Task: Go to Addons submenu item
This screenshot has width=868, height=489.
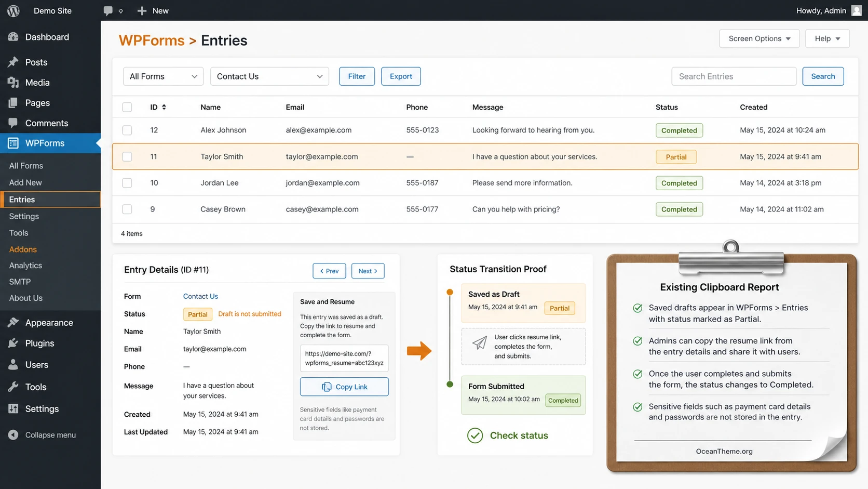Action: 23,249
